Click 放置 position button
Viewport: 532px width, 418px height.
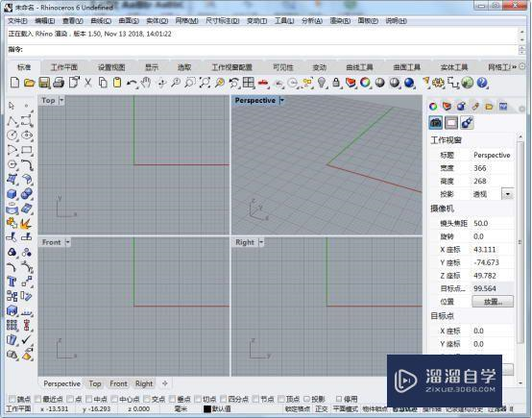coord(493,302)
